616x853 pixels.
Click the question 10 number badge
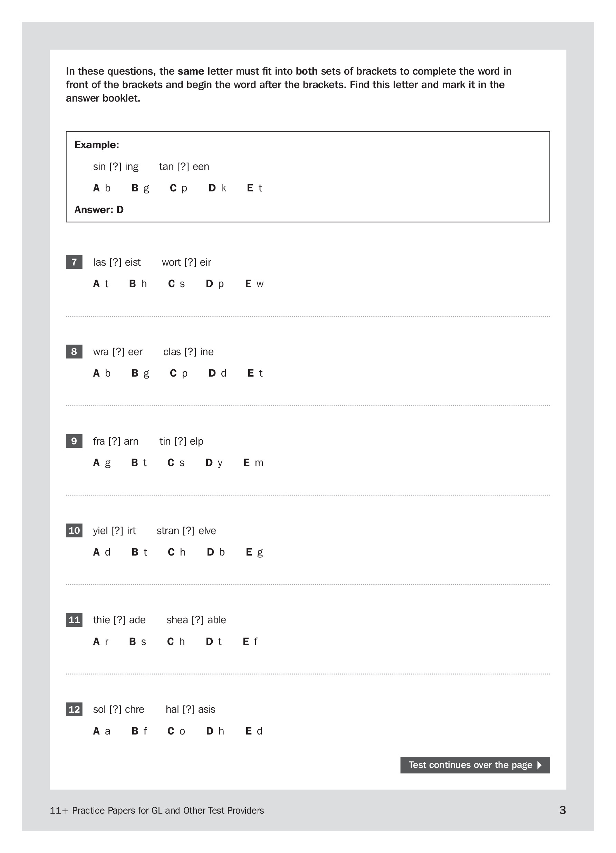74,530
